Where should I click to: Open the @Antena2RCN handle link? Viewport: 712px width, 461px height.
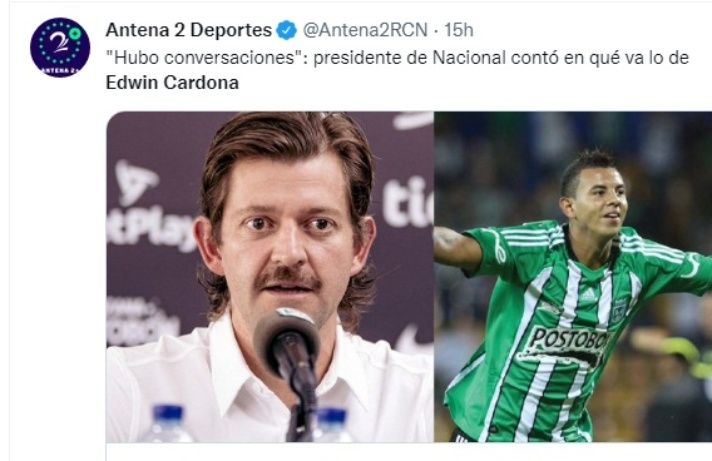point(365,30)
